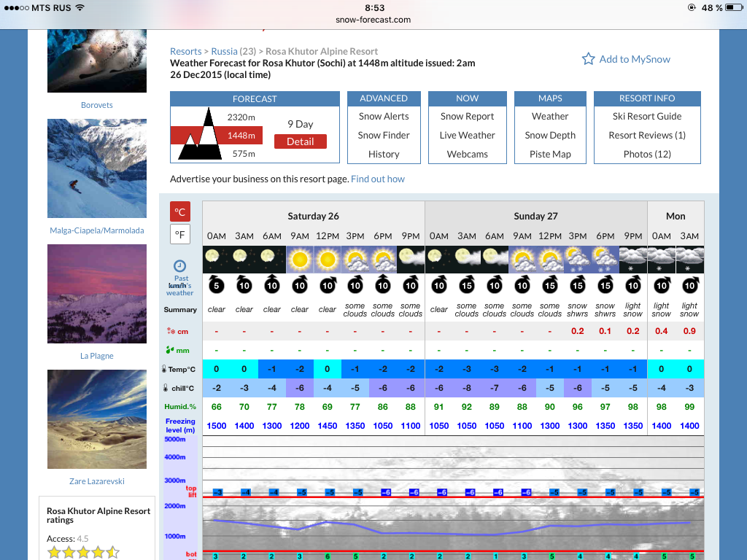Open the Piste Map
This screenshot has height=560, width=747.
550,155
